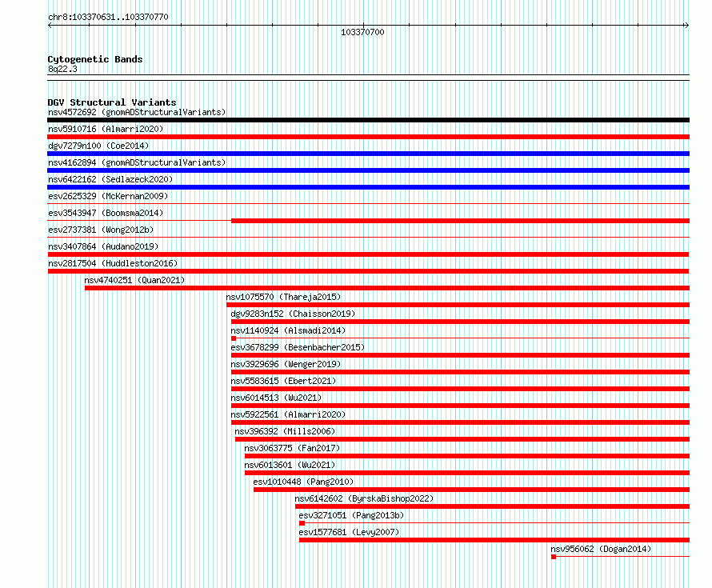The height and width of the screenshot is (588, 712).
Task: Open variant nsv4572692 (gnomADStructuralVariants) label
Action: pyautogui.click(x=137, y=112)
